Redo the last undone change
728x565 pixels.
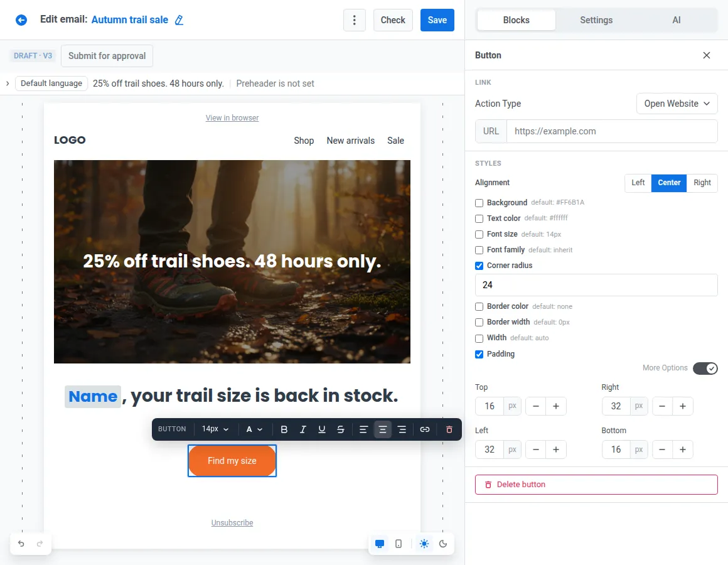click(x=40, y=544)
